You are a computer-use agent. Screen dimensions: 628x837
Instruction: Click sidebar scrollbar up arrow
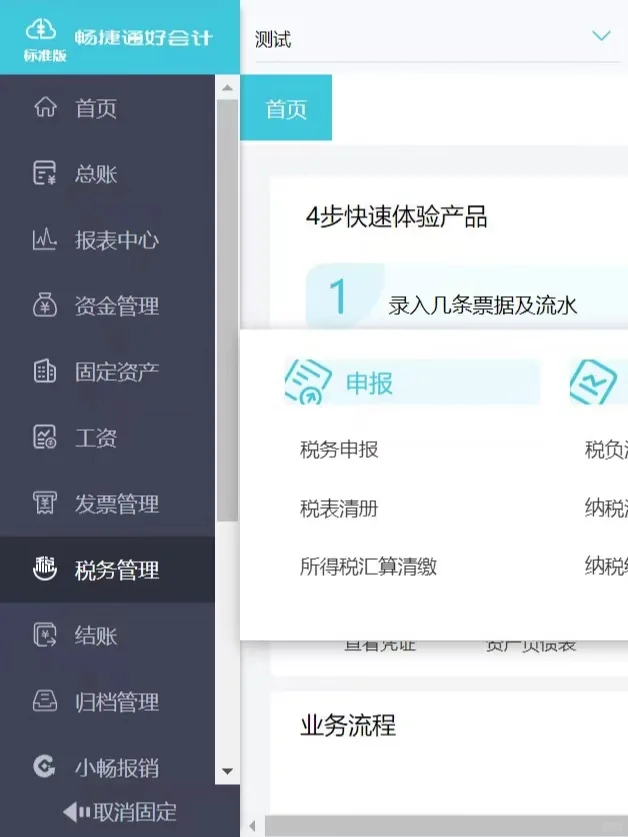(227, 88)
